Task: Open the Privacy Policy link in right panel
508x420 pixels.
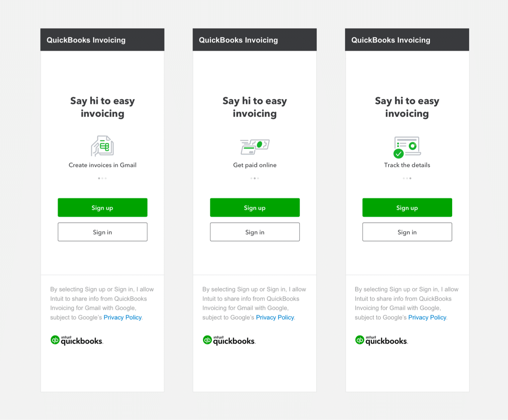Action: click(427, 317)
